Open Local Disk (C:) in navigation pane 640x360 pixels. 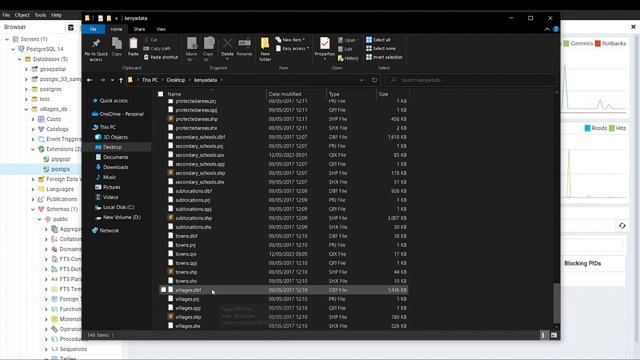coord(118,207)
